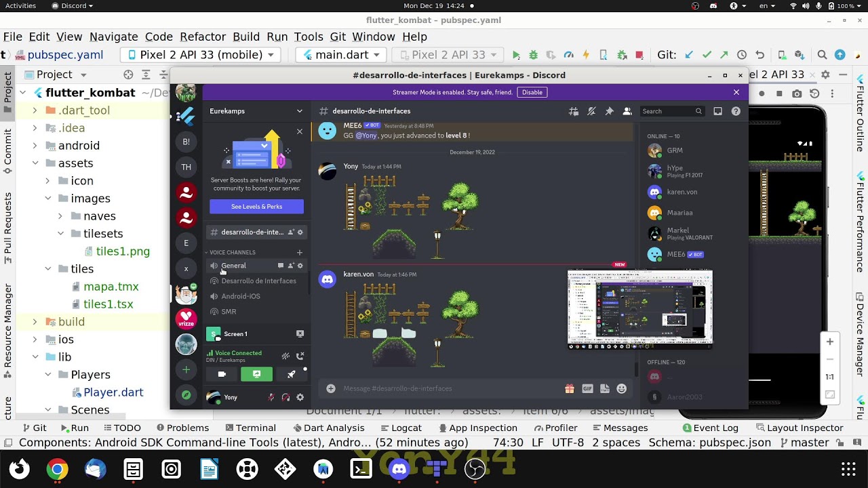Toggle Discord camera video button
868x488 pixels.
pos(222,374)
